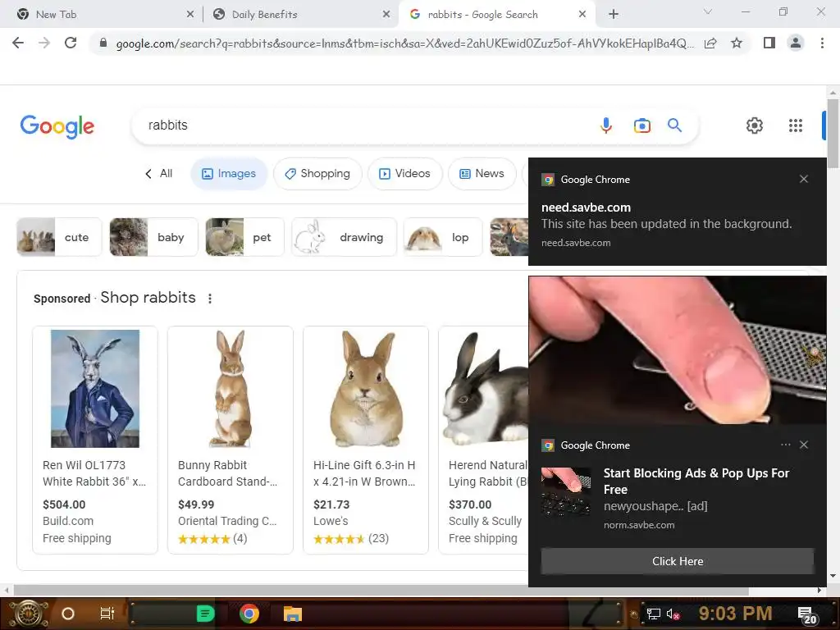Open Start menu steampunk button
The height and width of the screenshot is (630, 840).
coord(29,614)
